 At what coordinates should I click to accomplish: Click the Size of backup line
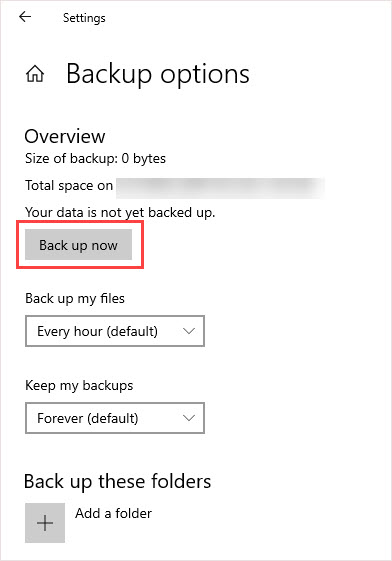coord(95,158)
